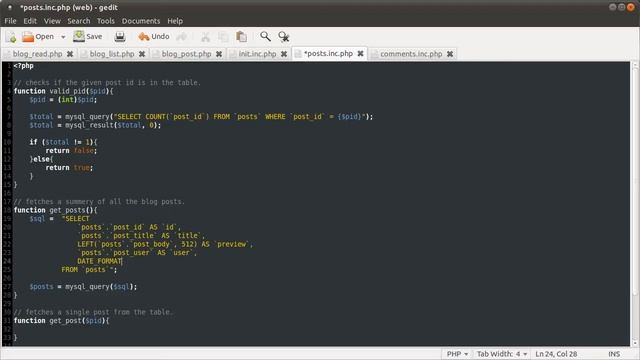
Task: Toggle the INS insert mode indicator
Action: point(614,354)
